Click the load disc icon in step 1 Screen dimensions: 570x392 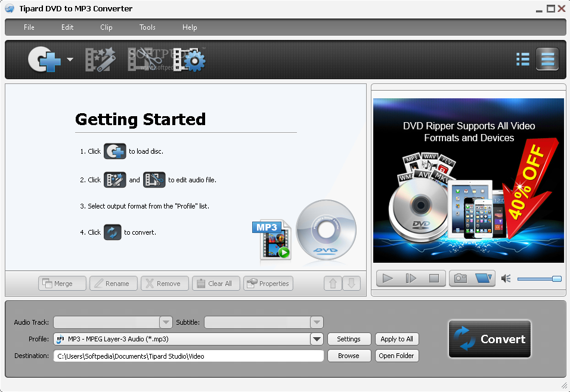pos(115,151)
